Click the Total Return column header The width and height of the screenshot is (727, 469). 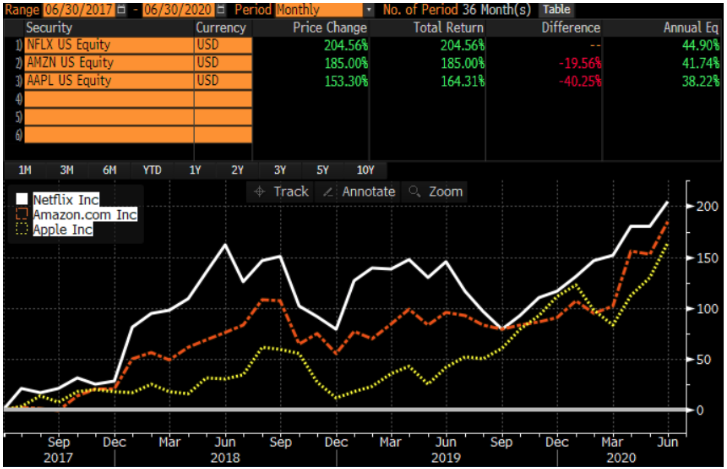[448, 28]
